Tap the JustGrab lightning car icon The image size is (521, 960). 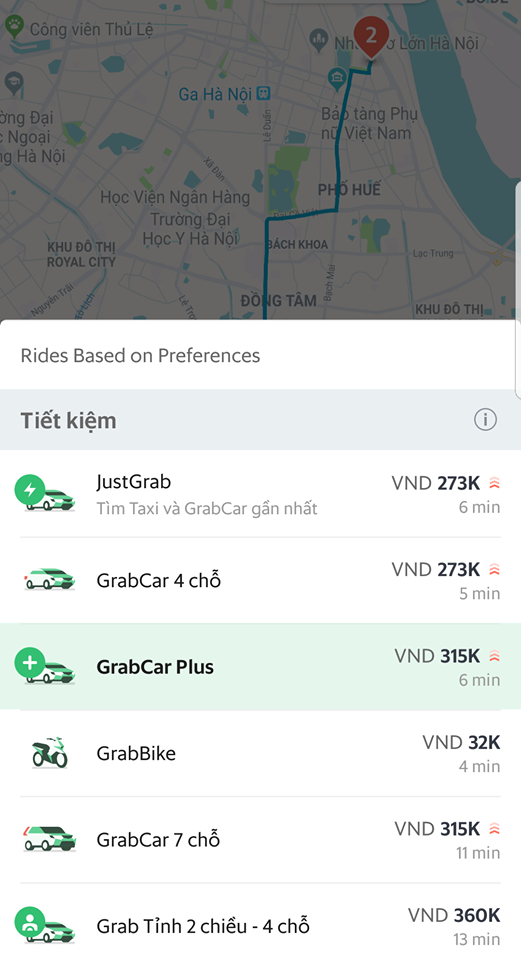[x=45, y=493]
